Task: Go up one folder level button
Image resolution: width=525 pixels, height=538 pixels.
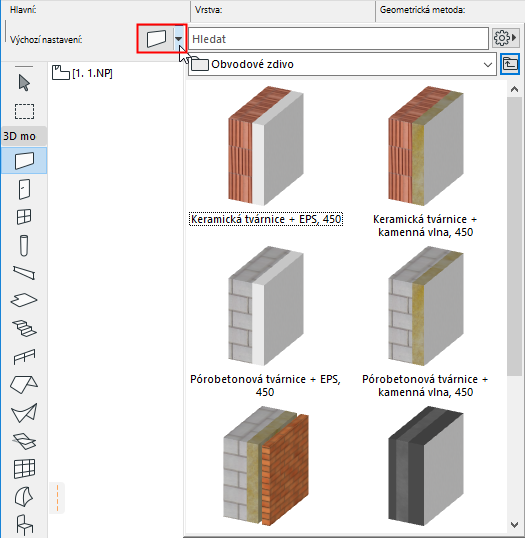Action: click(x=510, y=64)
